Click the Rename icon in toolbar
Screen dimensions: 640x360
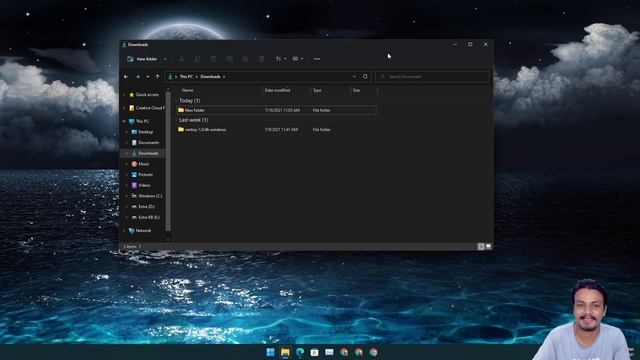[x=229, y=59]
